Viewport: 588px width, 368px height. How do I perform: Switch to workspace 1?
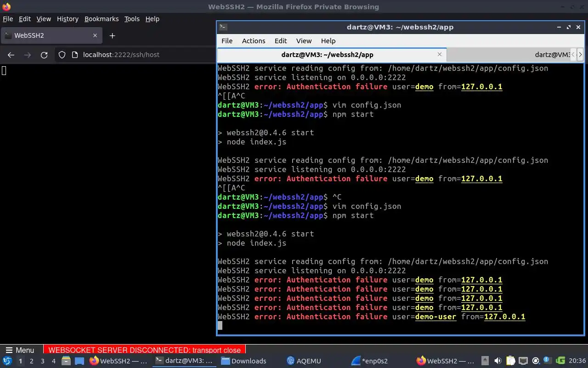pos(20,361)
